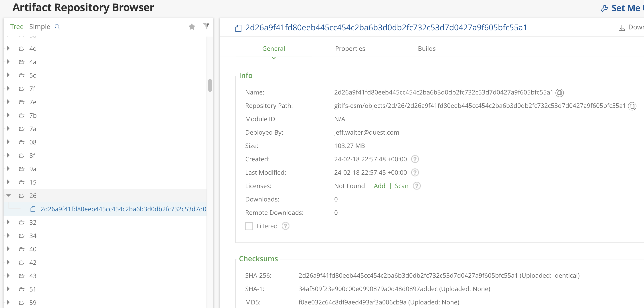Click the help icon next to Licenses
The width and height of the screenshot is (644, 308).
[x=417, y=186]
